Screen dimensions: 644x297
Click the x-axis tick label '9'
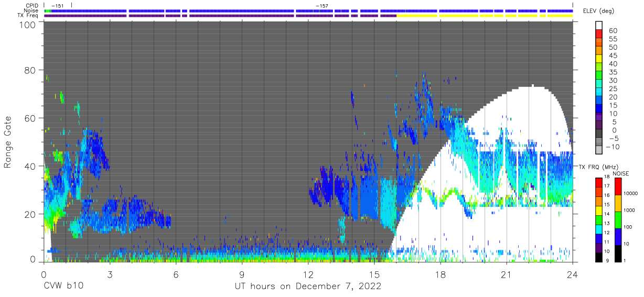pyautogui.click(x=242, y=274)
